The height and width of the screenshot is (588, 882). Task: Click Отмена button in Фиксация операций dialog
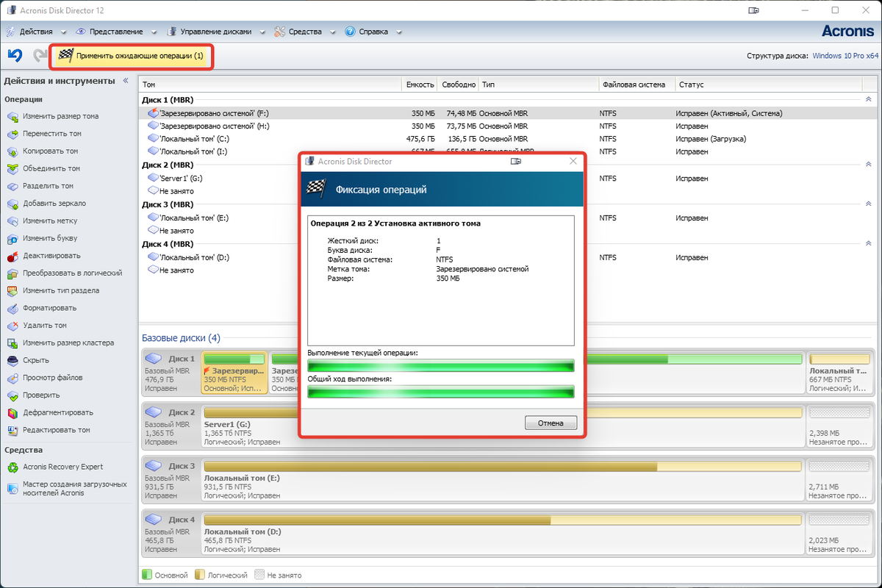tap(551, 423)
